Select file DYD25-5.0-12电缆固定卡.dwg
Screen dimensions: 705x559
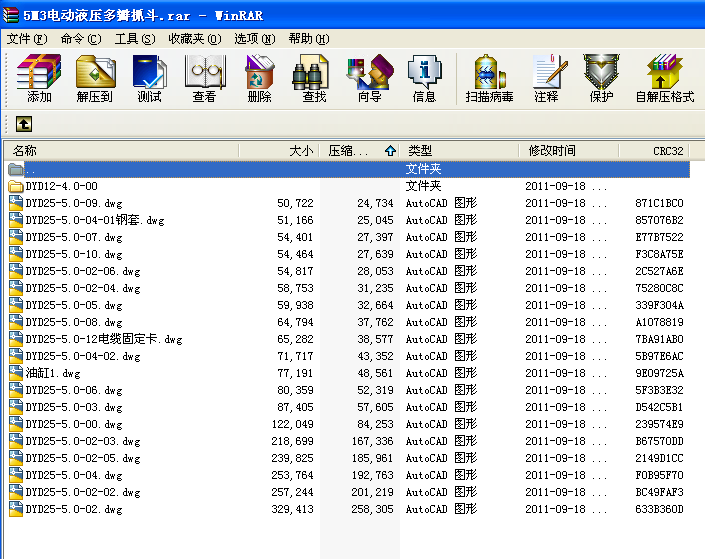click(x=104, y=339)
